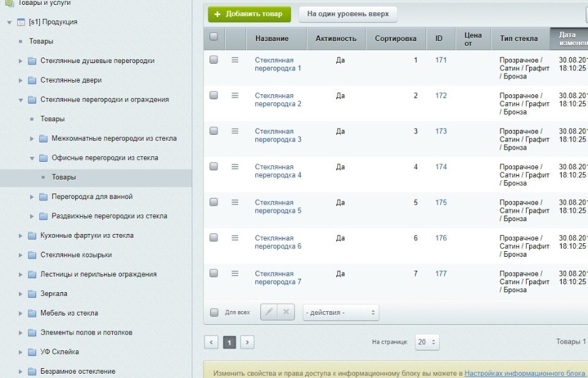Go to previous page arrow
This screenshot has width=588, height=378.
pyautogui.click(x=211, y=342)
